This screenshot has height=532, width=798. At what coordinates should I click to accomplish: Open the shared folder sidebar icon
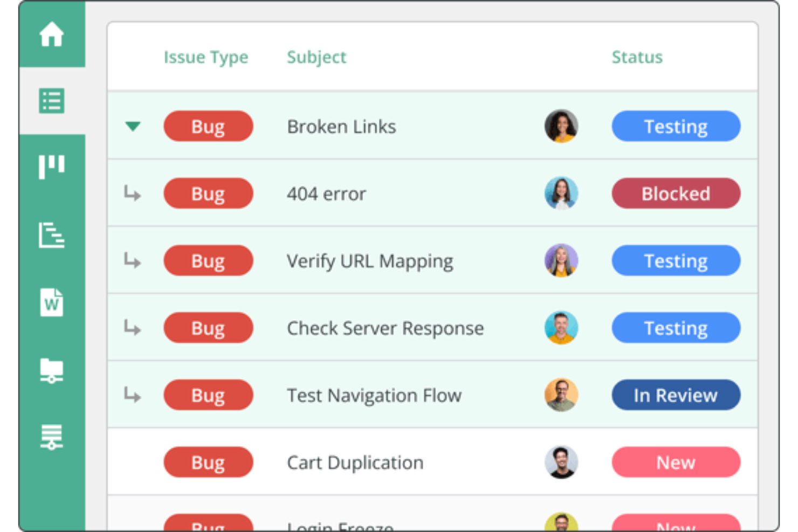52,370
